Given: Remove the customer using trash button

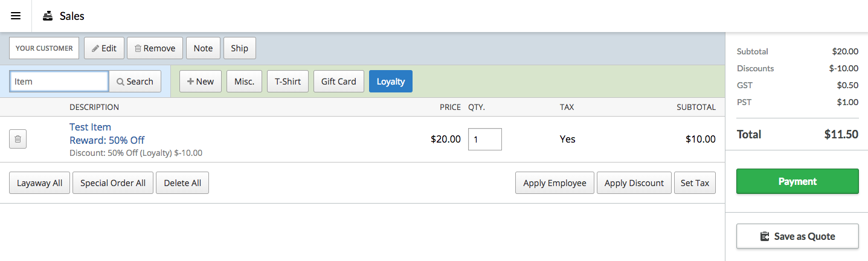Looking at the screenshot, I should [155, 48].
